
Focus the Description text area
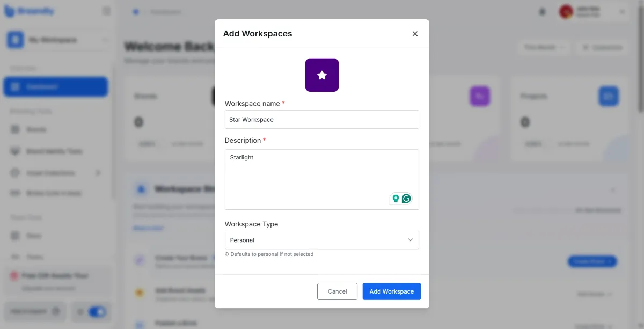[x=322, y=179]
